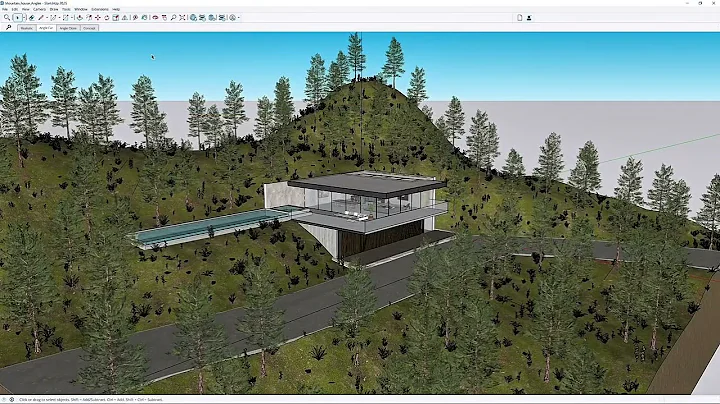Image resolution: width=720 pixels, height=404 pixels.
Task: Click the status bar gear-like icon
Action: 12,399
